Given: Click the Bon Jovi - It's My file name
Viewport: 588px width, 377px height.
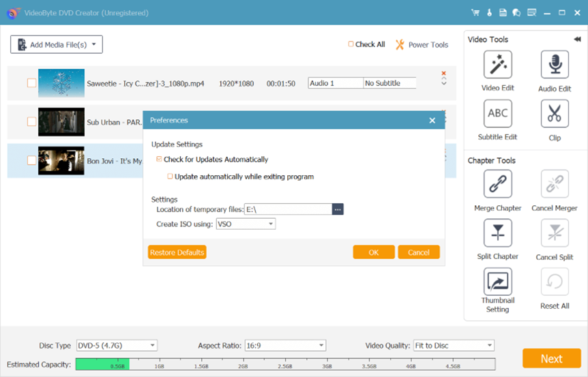Looking at the screenshot, I should tap(115, 161).
